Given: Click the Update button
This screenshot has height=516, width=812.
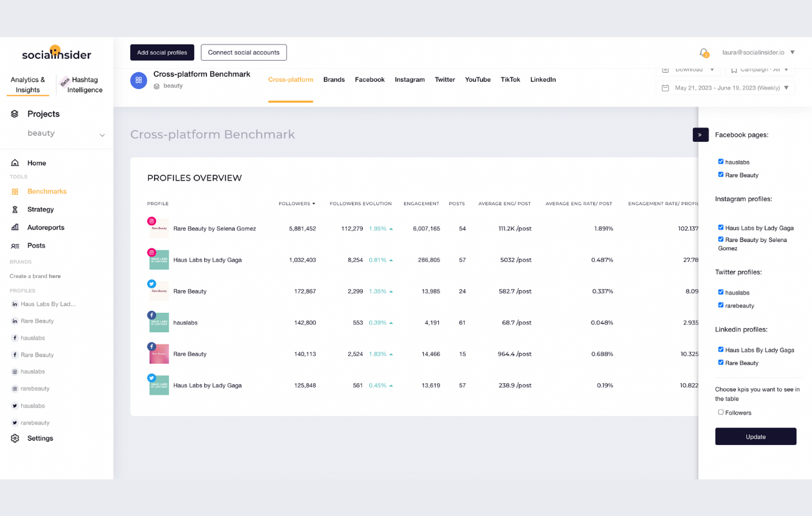Looking at the screenshot, I should click(x=755, y=437).
